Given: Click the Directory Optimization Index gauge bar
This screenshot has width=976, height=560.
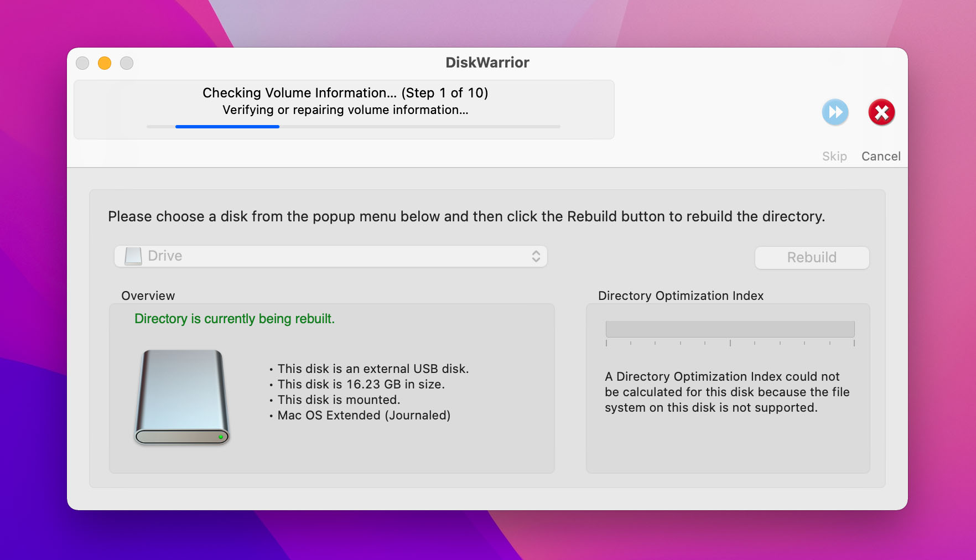Looking at the screenshot, I should coord(730,329).
